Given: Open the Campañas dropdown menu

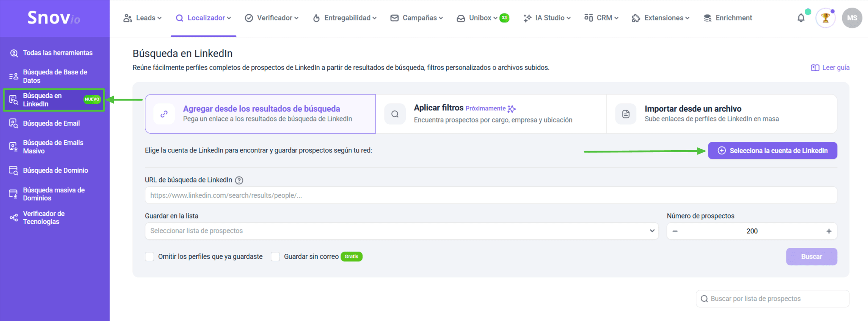Looking at the screenshot, I should (417, 18).
